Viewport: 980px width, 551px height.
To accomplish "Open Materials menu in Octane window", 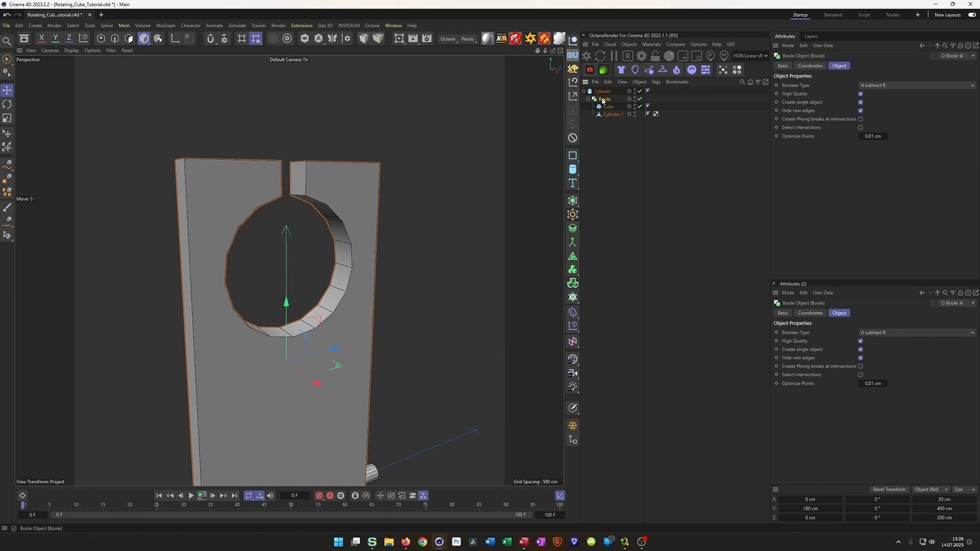I will 651,44.
